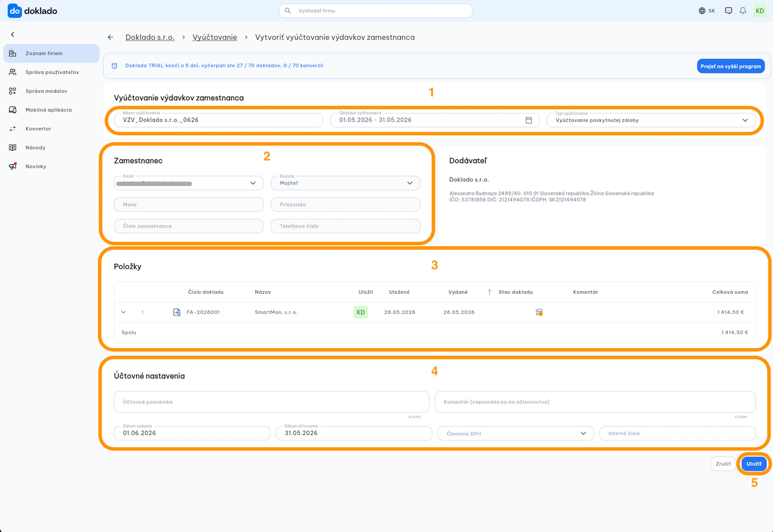Image resolution: width=773 pixels, height=532 pixels.
Task: Open the Členenie DPH dropdown
Action: click(516, 433)
